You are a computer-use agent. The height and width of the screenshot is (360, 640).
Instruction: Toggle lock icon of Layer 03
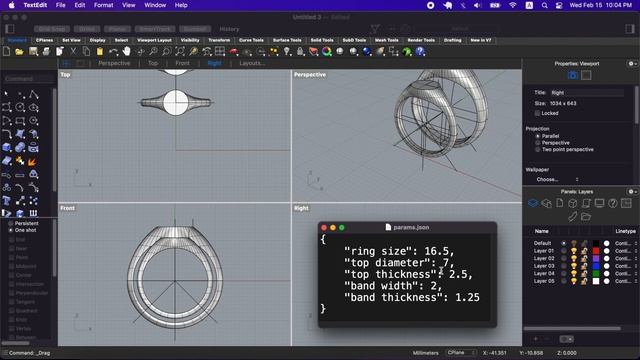coord(584,266)
